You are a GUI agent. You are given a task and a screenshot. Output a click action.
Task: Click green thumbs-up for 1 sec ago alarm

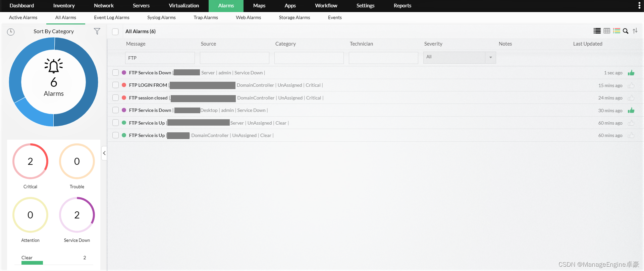point(631,73)
